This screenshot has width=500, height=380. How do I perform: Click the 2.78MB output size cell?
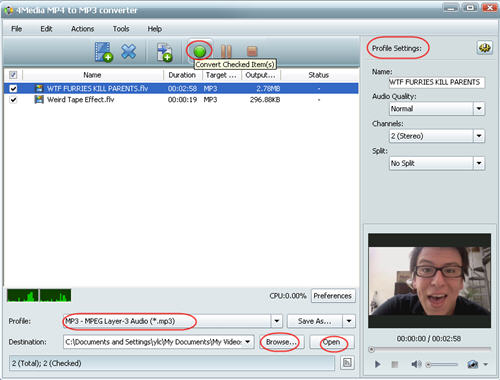point(268,88)
